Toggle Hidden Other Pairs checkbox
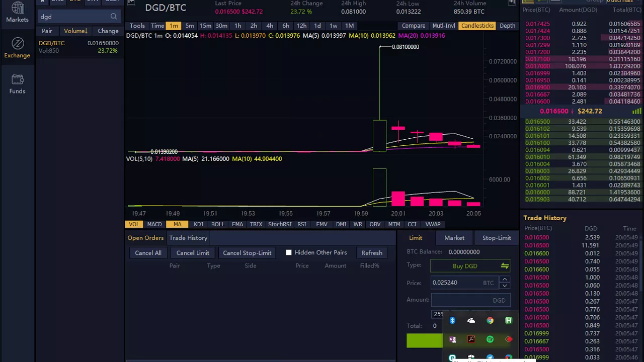The width and height of the screenshot is (644, 362). 289,252
